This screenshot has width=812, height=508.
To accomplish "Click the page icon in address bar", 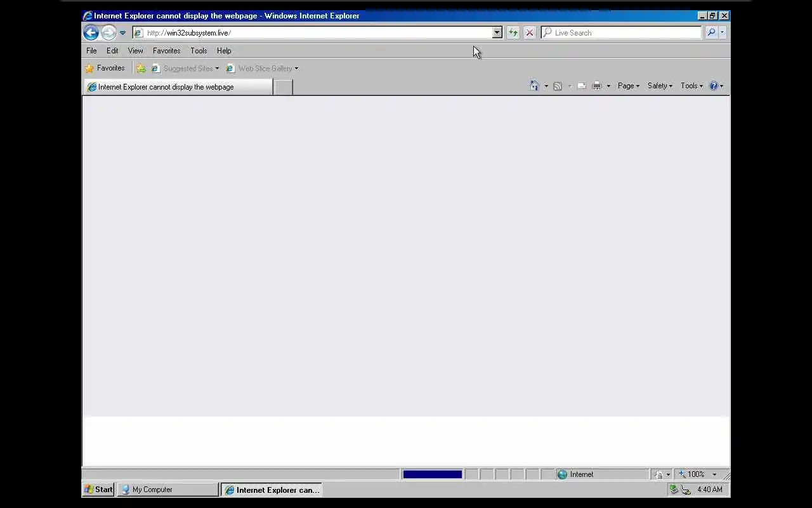I will click(x=139, y=33).
